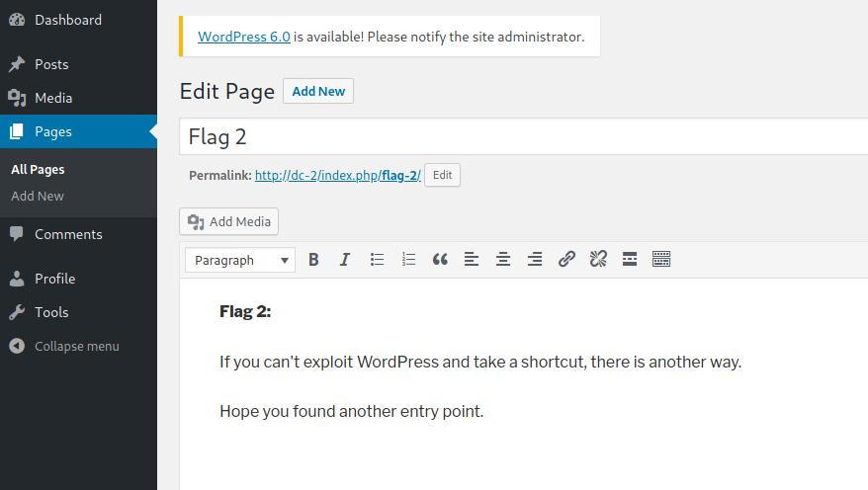Click the insert link icon
The width and height of the screenshot is (868, 490).
click(566, 260)
